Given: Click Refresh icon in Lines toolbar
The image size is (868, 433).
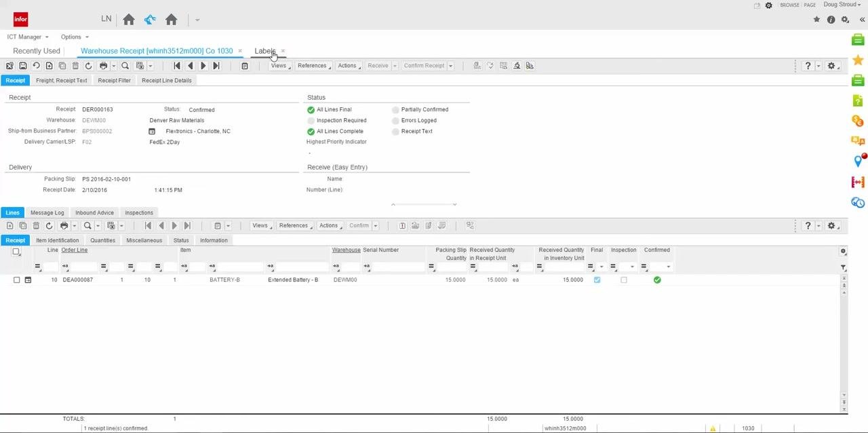Looking at the screenshot, I should tap(49, 225).
